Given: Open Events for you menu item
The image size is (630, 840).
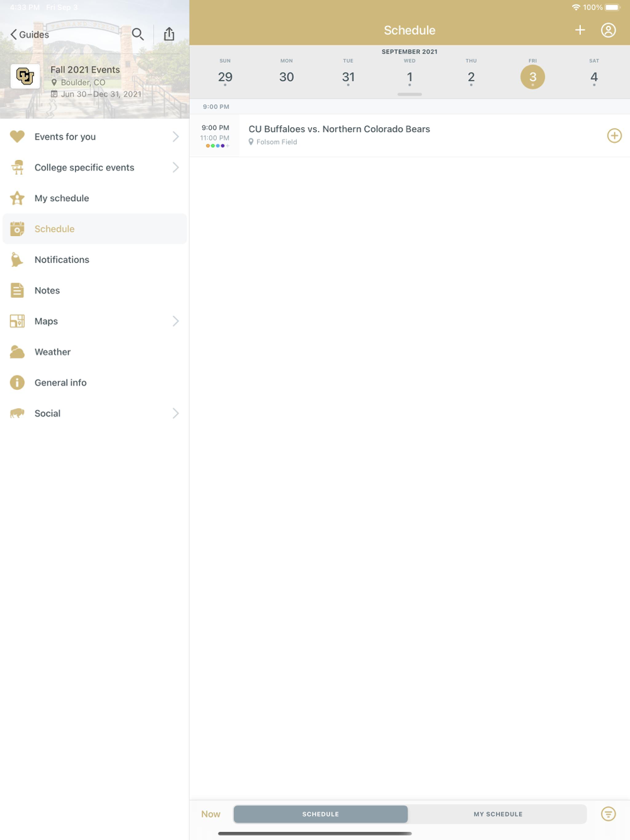Looking at the screenshot, I should (94, 137).
